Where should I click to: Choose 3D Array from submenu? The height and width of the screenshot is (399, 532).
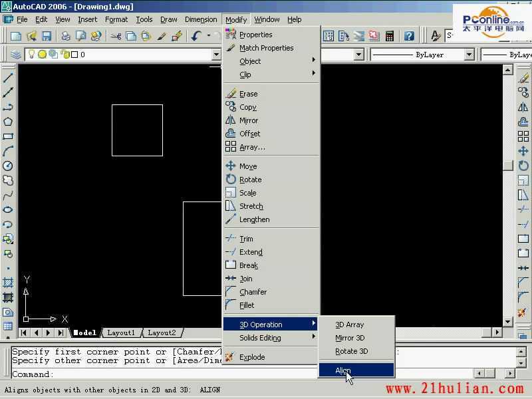356,325
